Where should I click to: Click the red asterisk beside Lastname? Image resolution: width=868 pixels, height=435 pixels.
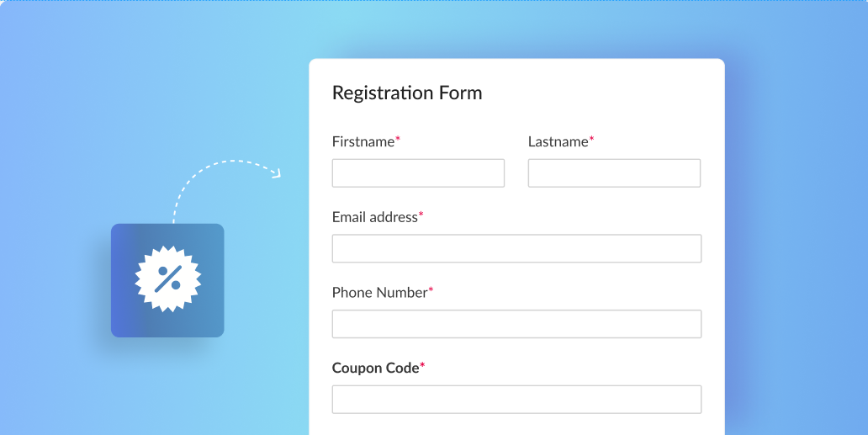pyautogui.click(x=591, y=140)
